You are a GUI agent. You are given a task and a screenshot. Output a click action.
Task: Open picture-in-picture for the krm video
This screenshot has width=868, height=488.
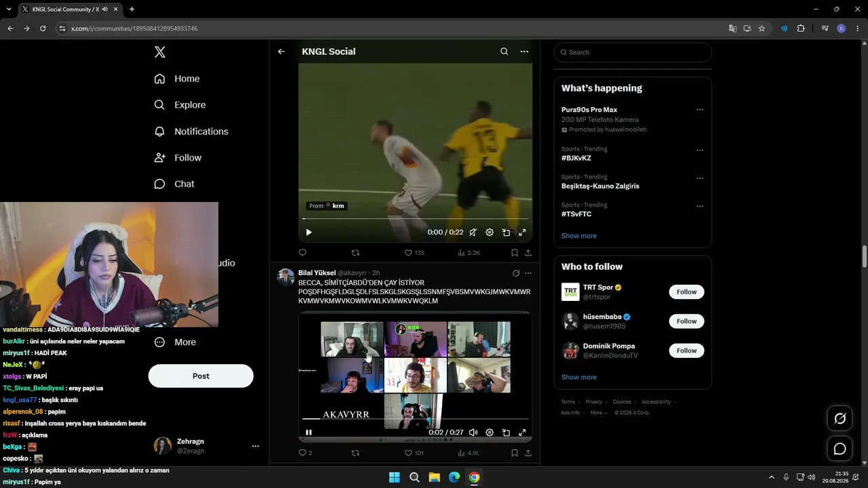click(506, 232)
